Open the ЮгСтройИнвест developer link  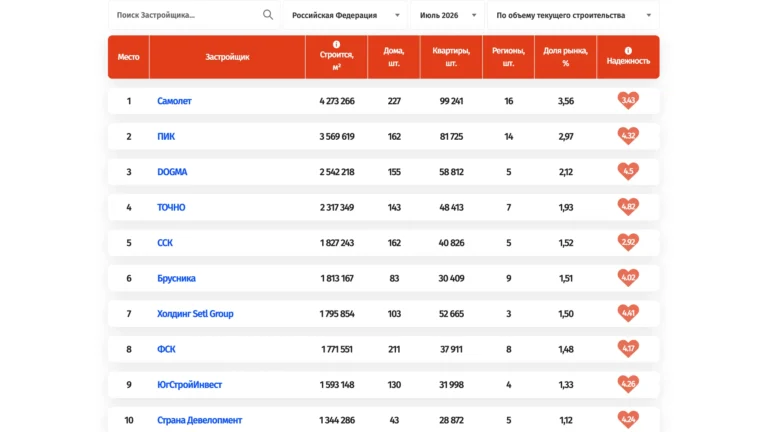189,385
